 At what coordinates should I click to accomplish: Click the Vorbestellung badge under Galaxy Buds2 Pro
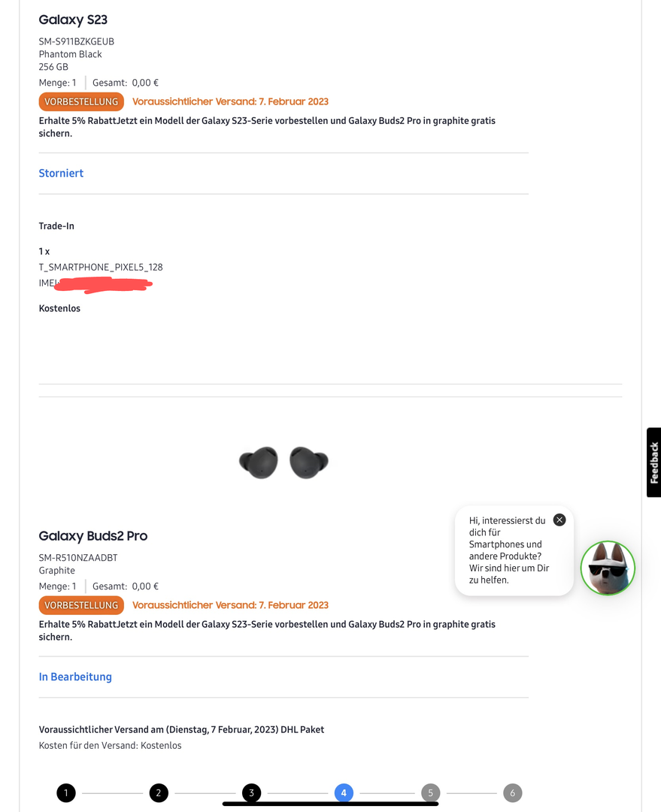[81, 605]
